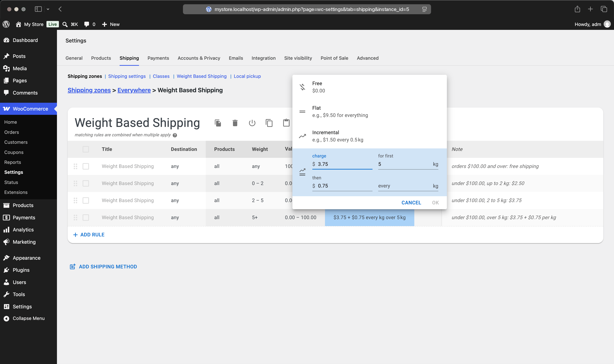Click the duplicate rules icon in toolbar

click(x=218, y=123)
